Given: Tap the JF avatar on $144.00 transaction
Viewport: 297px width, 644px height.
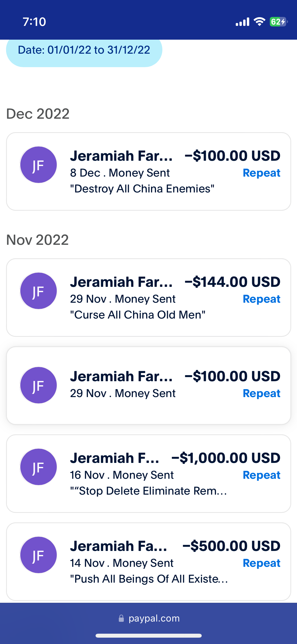Looking at the screenshot, I should (39, 291).
